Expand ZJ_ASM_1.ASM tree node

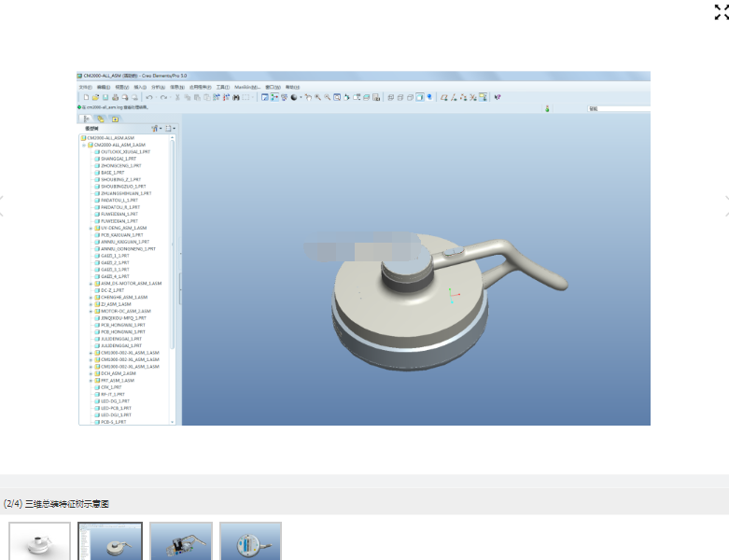(x=91, y=304)
